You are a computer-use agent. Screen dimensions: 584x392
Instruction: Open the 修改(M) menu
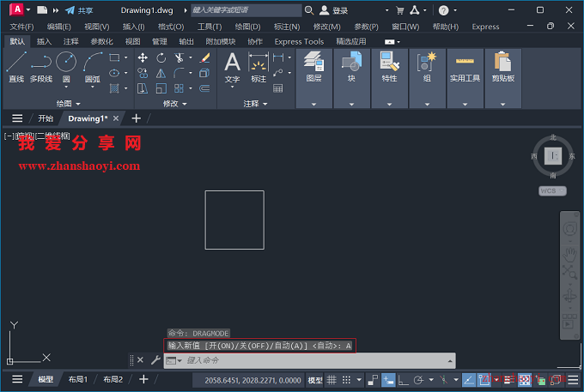pyautogui.click(x=326, y=27)
